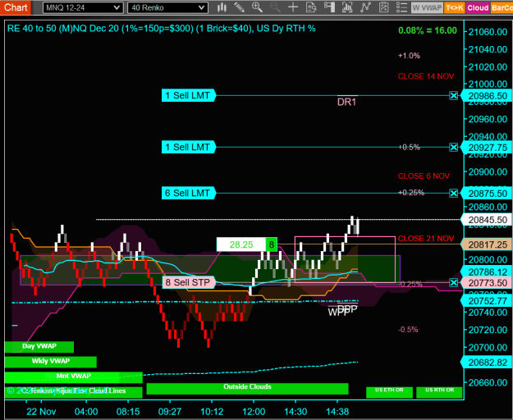This screenshot has width=513, height=420.
Task: Toggle the T<>K button
Action: tap(455, 8)
